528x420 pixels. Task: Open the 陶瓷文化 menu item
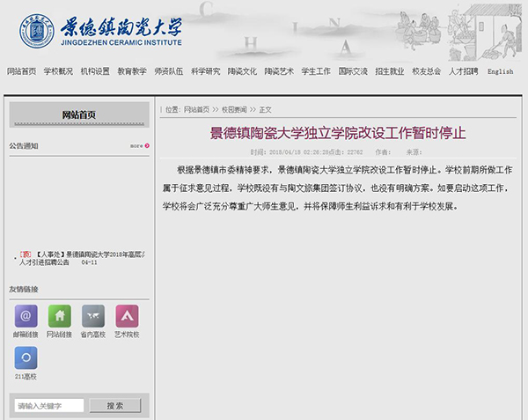point(242,71)
